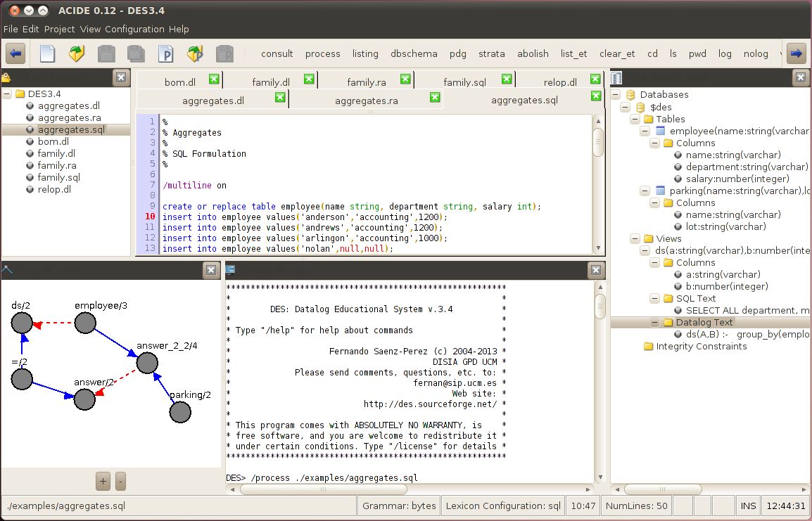Viewport: 812px width, 521px height.
Task: Click the parking/2 graph node
Action: 180,412
